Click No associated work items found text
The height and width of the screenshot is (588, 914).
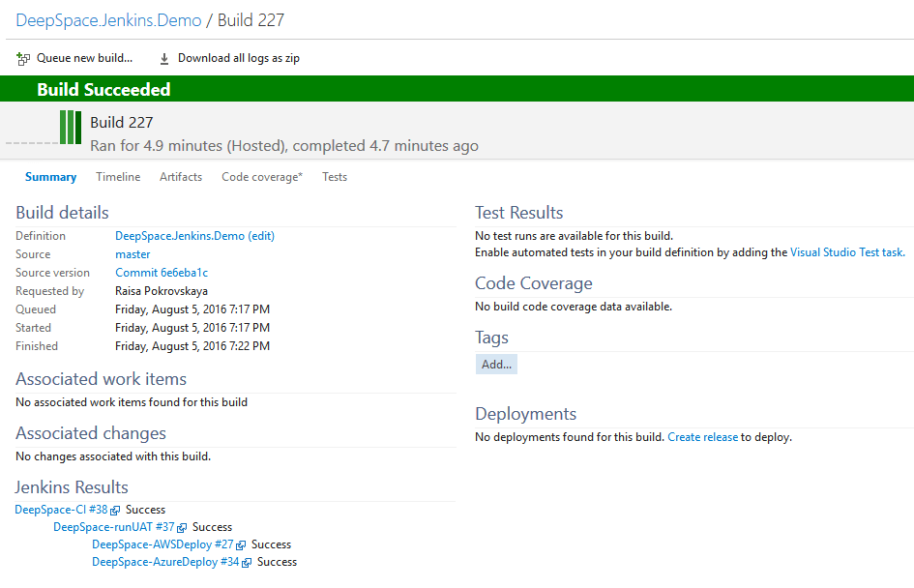pyautogui.click(x=132, y=402)
